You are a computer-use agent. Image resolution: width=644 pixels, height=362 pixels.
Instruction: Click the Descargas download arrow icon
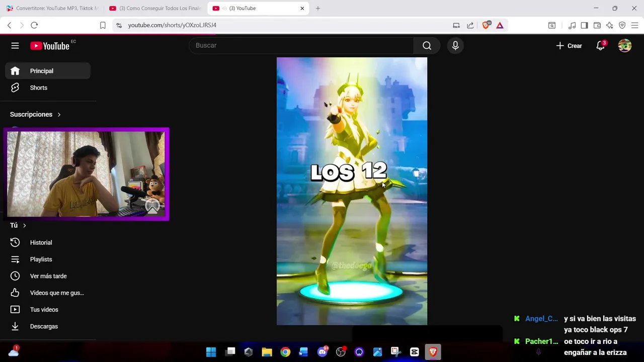15,326
